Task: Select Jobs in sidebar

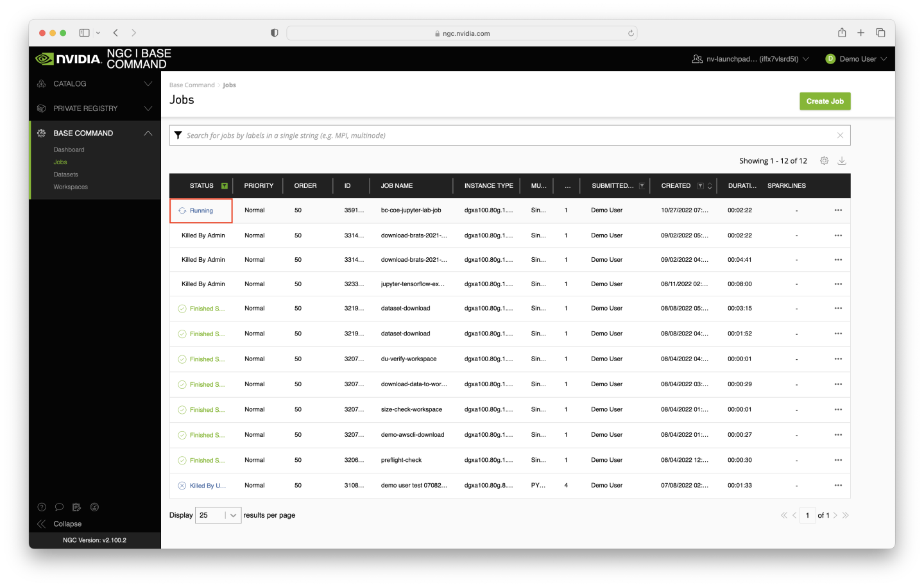Action: (60, 162)
